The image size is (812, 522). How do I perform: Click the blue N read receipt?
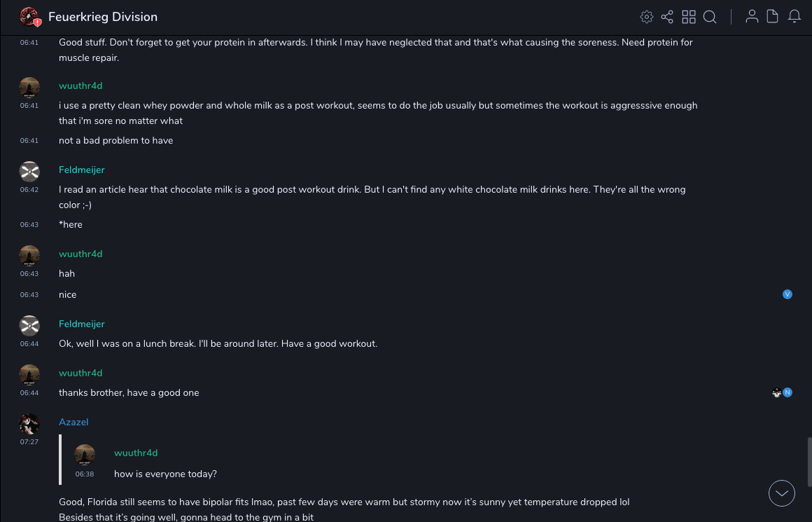click(787, 392)
